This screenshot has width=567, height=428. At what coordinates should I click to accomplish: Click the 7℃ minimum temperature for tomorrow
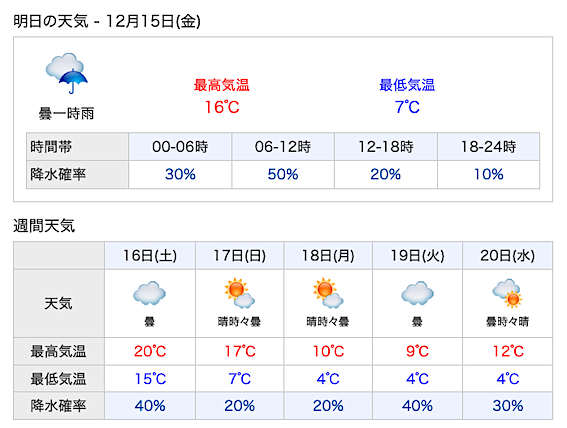coord(407,107)
